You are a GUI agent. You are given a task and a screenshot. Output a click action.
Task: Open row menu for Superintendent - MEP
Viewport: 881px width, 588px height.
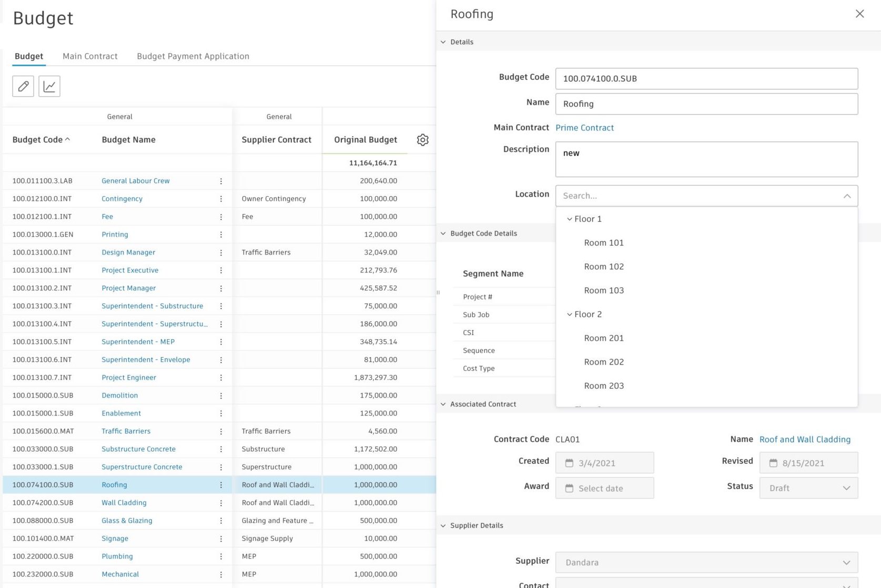click(x=221, y=342)
